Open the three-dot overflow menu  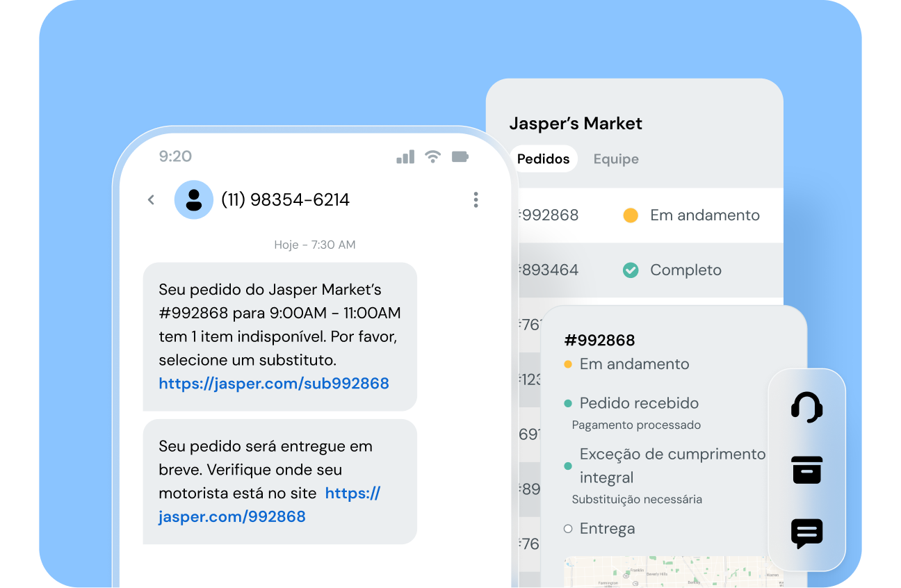tap(476, 199)
